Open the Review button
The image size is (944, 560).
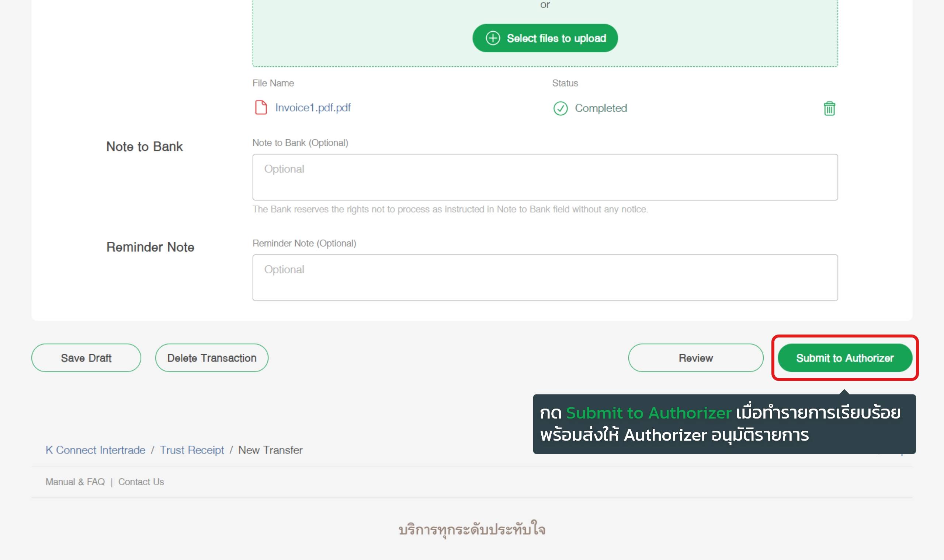[695, 358]
